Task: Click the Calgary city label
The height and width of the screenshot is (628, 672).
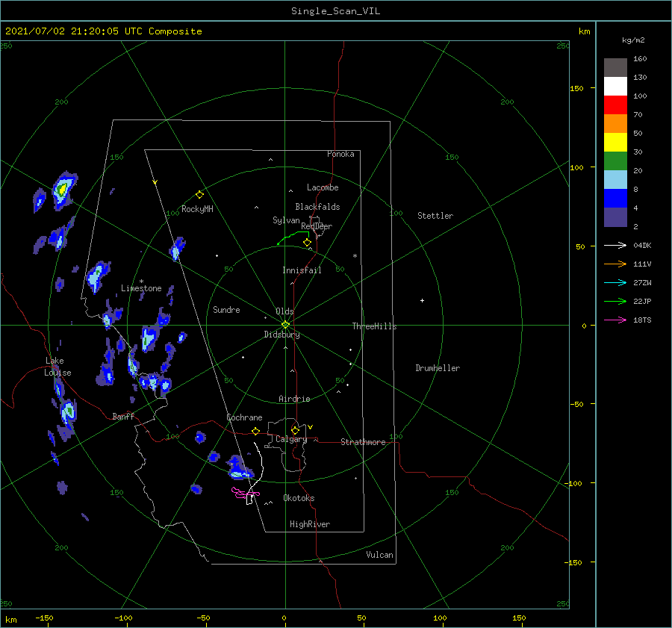Action: point(291,439)
